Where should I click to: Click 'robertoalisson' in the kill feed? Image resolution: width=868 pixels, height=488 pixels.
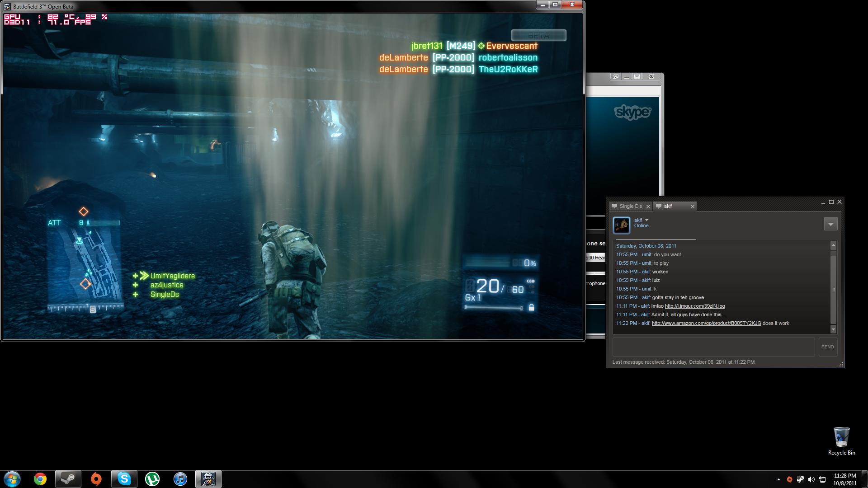(508, 58)
